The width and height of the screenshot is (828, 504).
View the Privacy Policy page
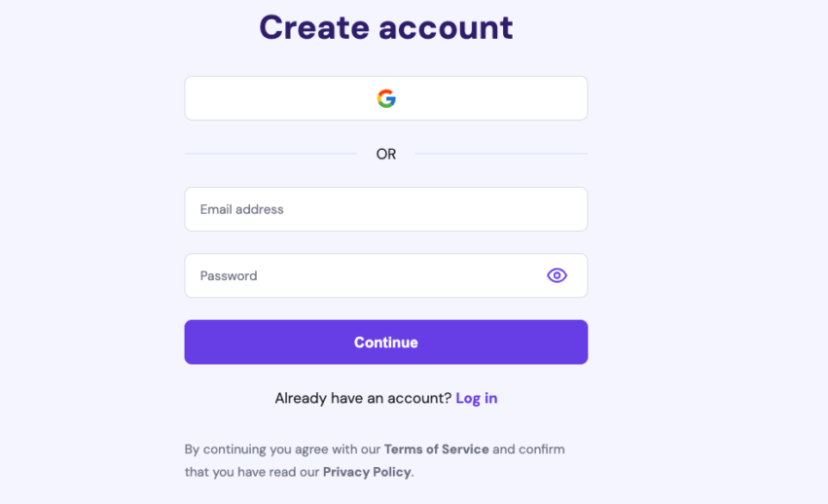pyautogui.click(x=367, y=472)
